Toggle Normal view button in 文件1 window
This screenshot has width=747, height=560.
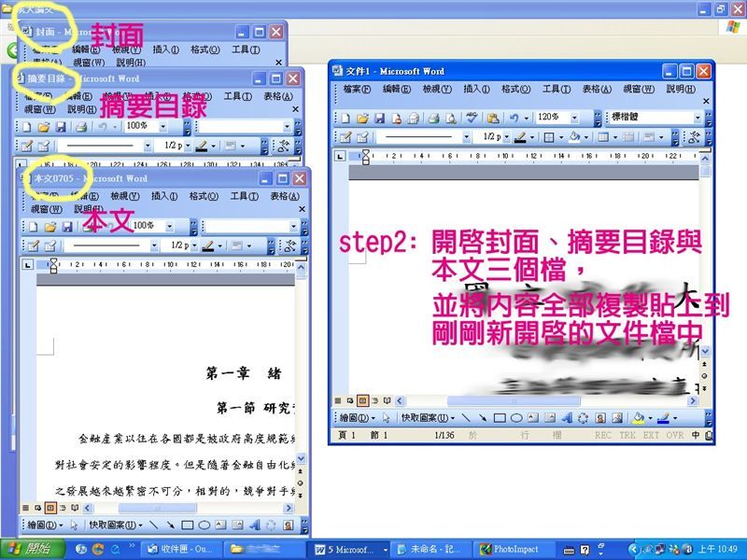pos(338,401)
